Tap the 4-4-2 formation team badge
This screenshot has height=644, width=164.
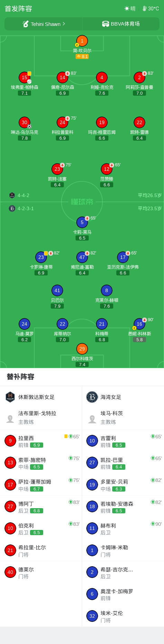(12, 195)
